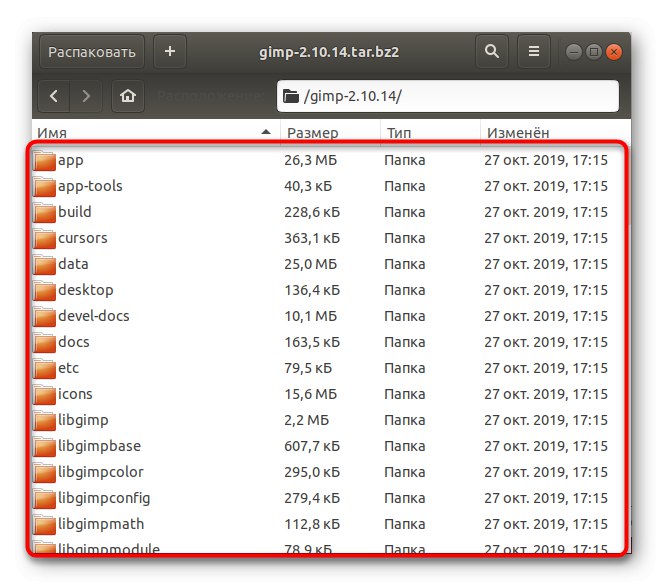This screenshot has width=664, height=586.
Task: Open search with the magnifier icon
Action: tap(491, 52)
